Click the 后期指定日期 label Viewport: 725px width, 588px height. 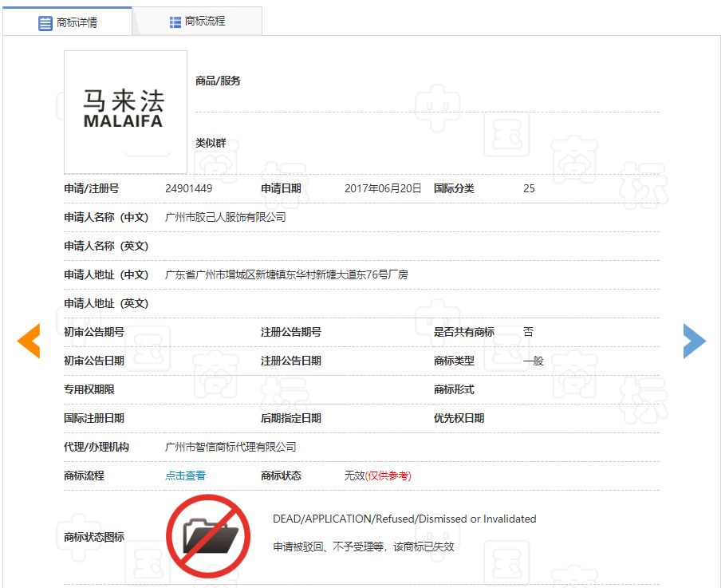pos(291,418)
